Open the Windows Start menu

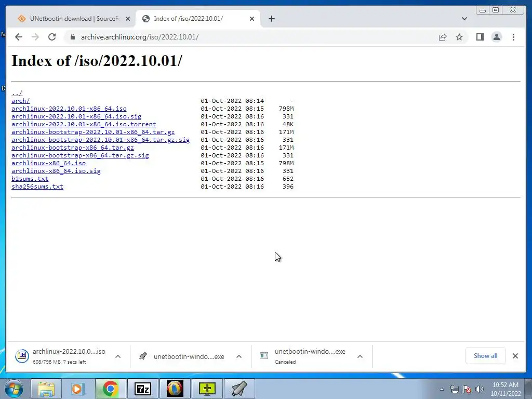point(14,389)
